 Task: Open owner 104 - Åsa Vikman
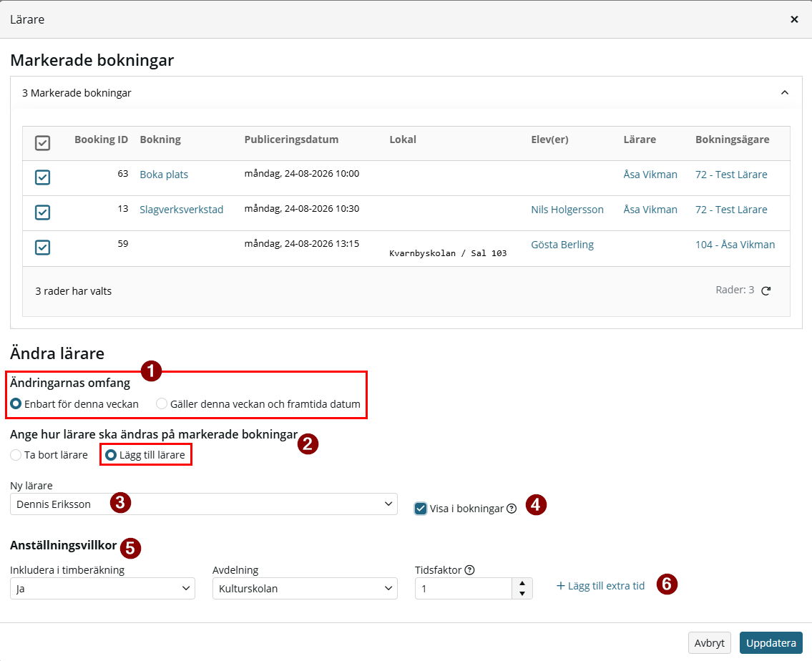click(x=735, y=245)
